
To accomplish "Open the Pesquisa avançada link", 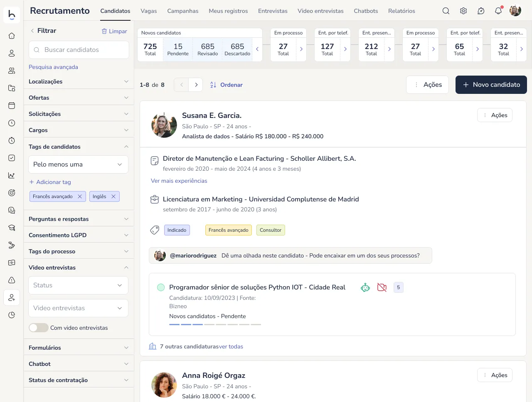I will point(53,67).
